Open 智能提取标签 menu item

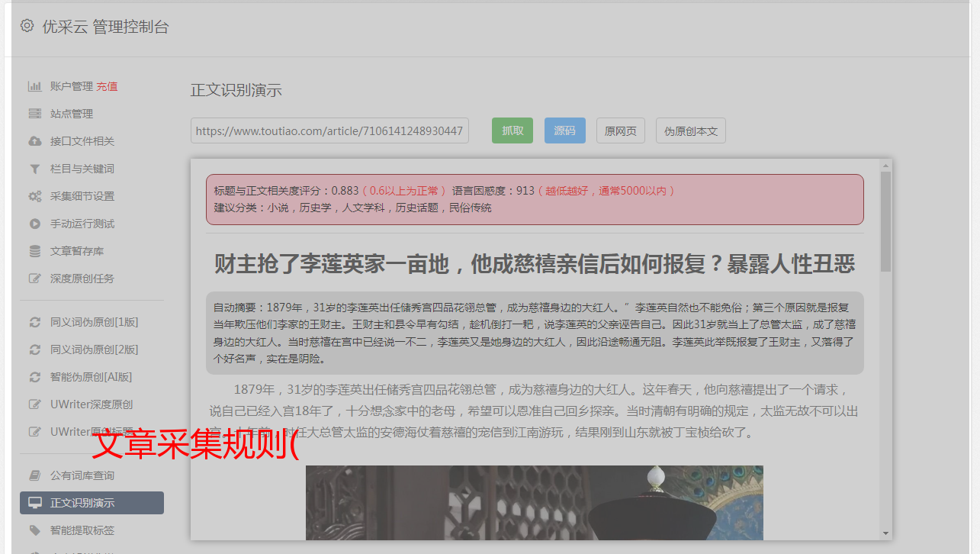82,530
